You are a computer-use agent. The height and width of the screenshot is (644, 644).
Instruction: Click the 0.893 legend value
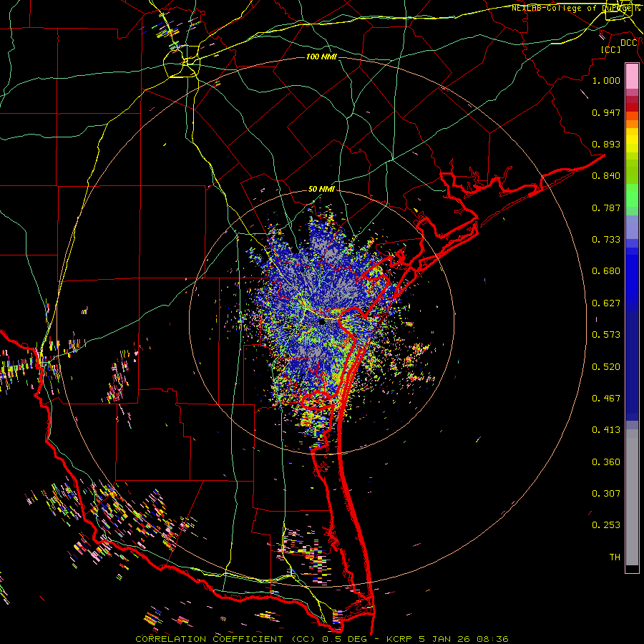pos(606,144)
